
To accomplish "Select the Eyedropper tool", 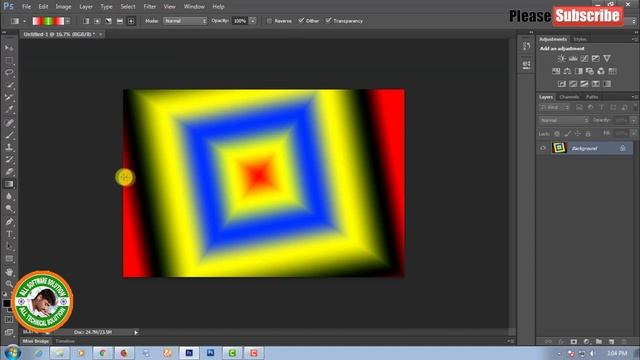I will coord(9,110).
